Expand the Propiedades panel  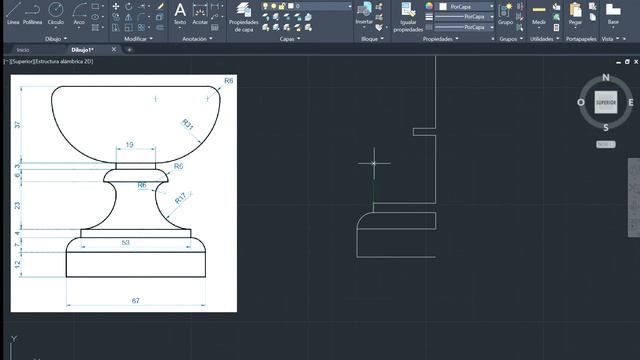(440, 39)
